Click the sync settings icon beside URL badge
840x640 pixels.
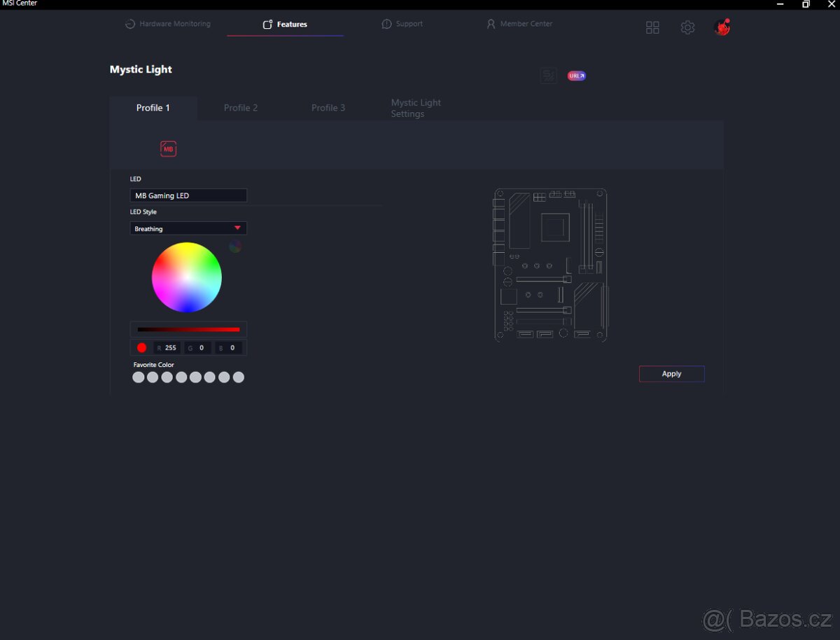click(x=549, y=75)
